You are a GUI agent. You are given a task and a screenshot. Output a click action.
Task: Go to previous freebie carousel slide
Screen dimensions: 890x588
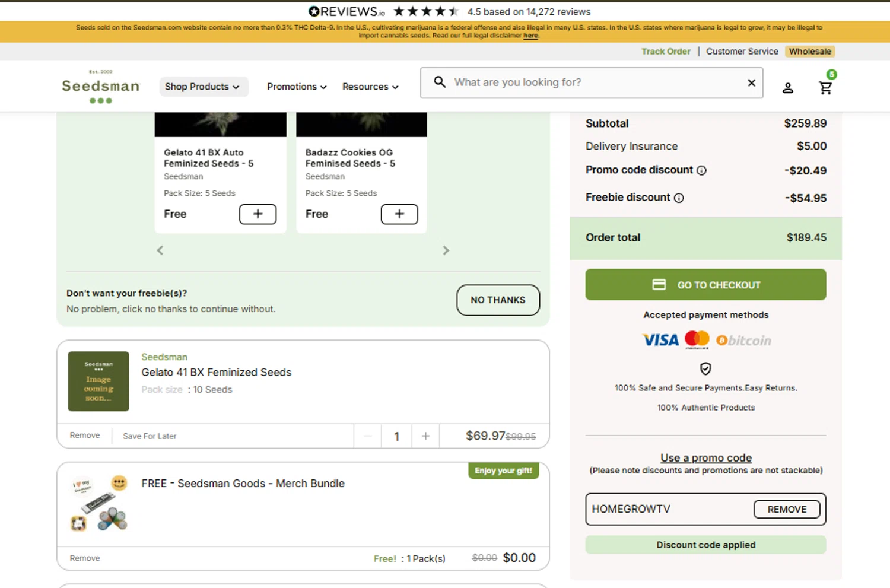(160, 250)
